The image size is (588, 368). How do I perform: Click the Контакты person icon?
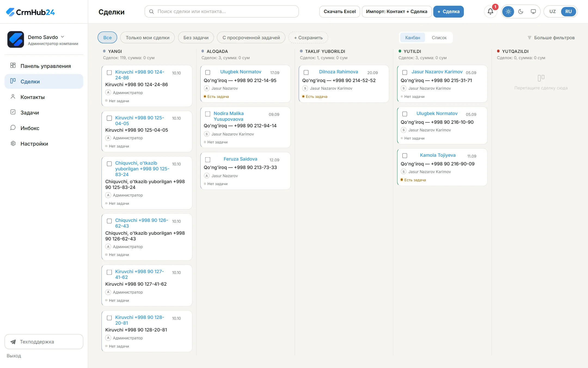[x=13, y=96]
